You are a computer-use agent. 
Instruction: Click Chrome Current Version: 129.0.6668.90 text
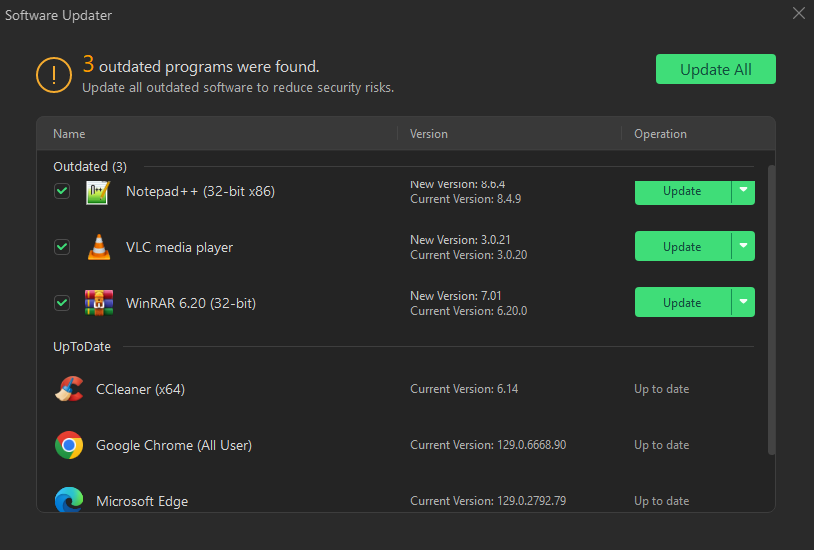[488, 445]
